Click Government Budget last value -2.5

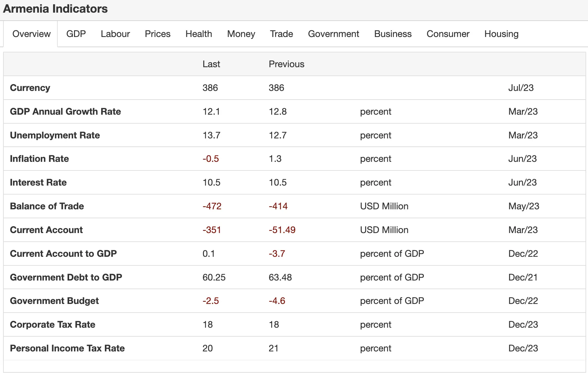(x=211, y=301)
